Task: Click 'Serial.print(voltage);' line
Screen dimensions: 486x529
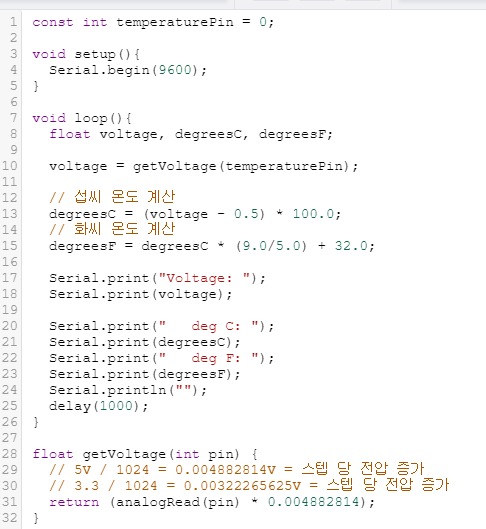Action: pos(141,294)
